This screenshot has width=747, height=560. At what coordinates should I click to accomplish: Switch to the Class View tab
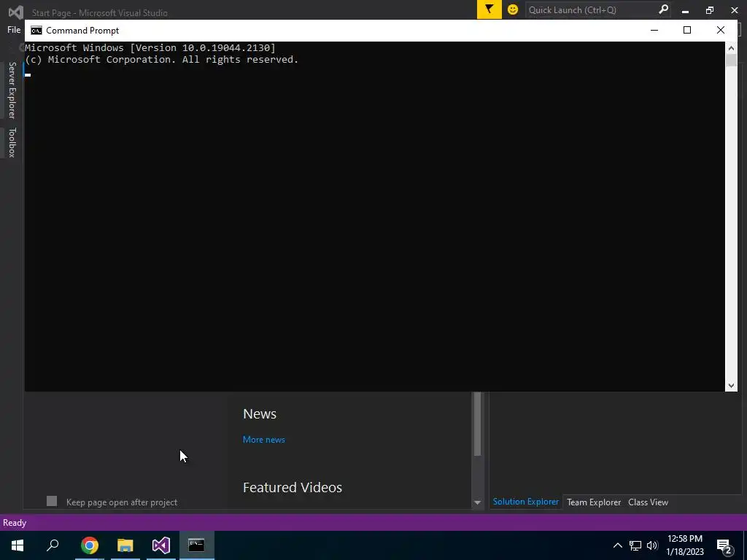click(x=648, y=502)
